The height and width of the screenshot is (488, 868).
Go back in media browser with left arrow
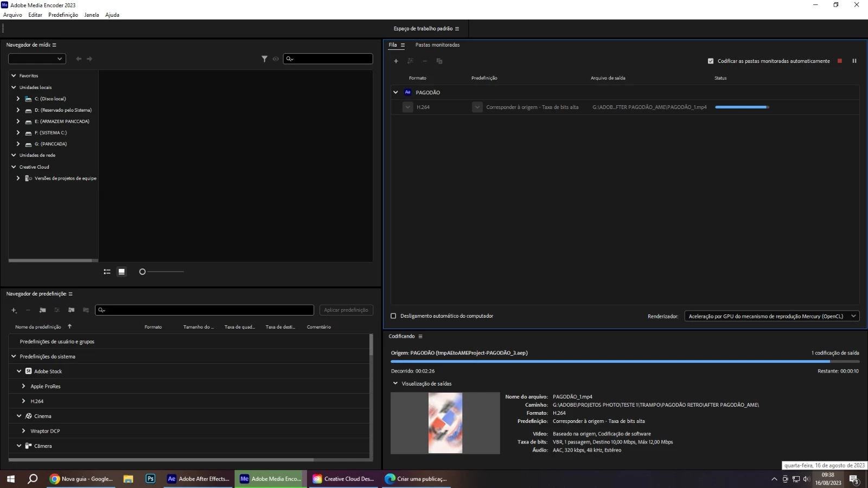[79, 59]
